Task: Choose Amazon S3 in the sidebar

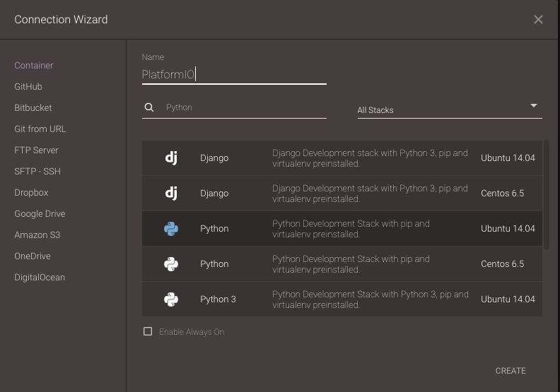Action: tap(37, 234)
